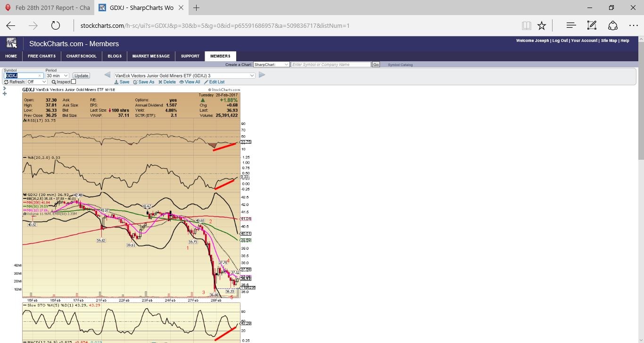Open the ChartSchool menu
The width and height of the screenshot is (644, 343).
82,56
